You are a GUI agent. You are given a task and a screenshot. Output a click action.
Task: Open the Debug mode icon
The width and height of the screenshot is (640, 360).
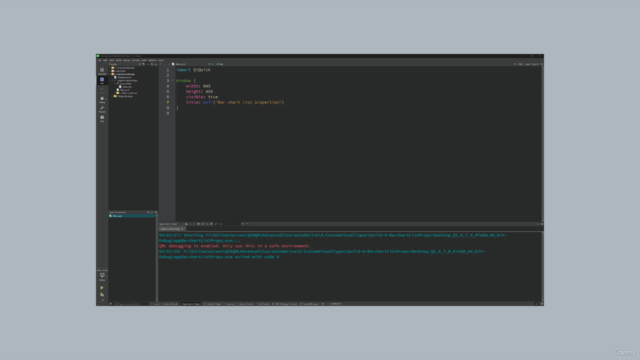point(102,100)
